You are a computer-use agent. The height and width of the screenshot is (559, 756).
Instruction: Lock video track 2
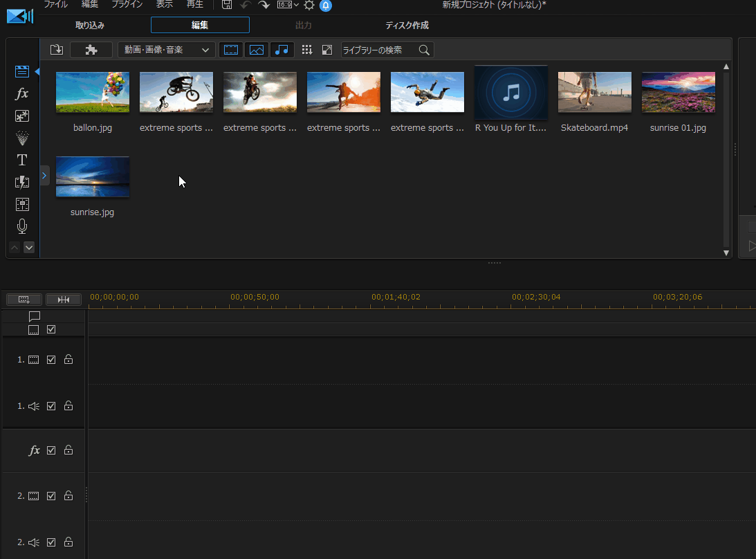(x=68, y=495)
